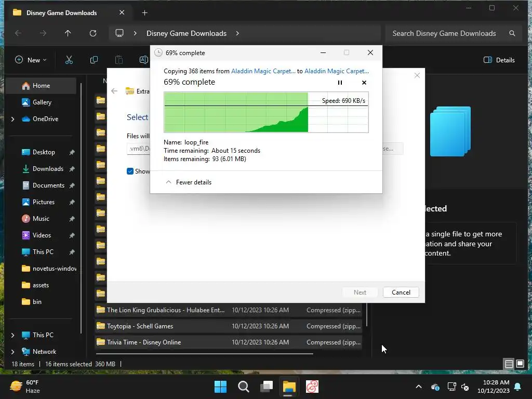Open the weather widget showing 60°F Haze
The width and height of the screenshot is (532, 399).
click(x=25, y=387)
